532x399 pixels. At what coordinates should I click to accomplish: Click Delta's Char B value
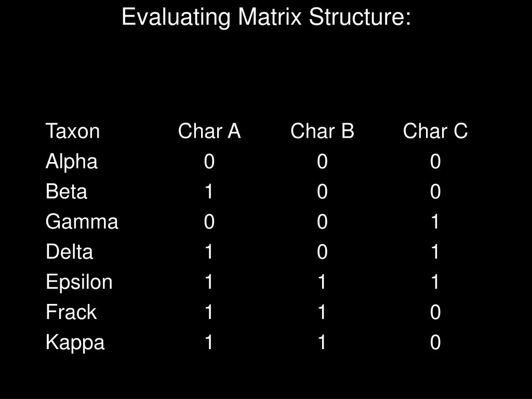click(x=322, y=252)
